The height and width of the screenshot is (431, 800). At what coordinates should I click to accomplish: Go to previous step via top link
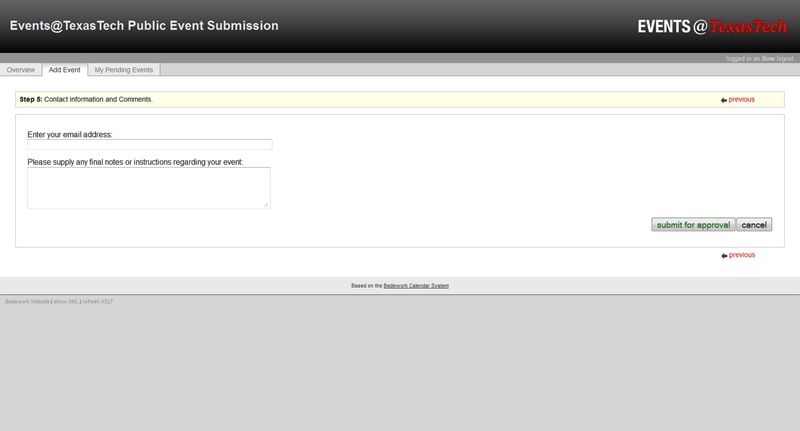tap(741, 99)
